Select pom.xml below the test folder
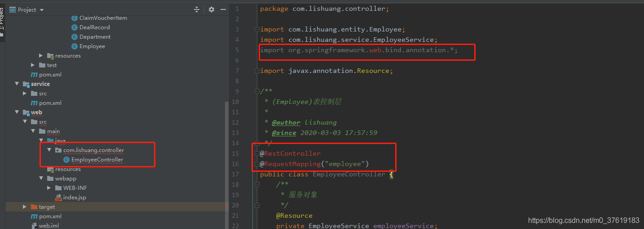The width and height of the screenshot is (644, 229). pos(50,75)
